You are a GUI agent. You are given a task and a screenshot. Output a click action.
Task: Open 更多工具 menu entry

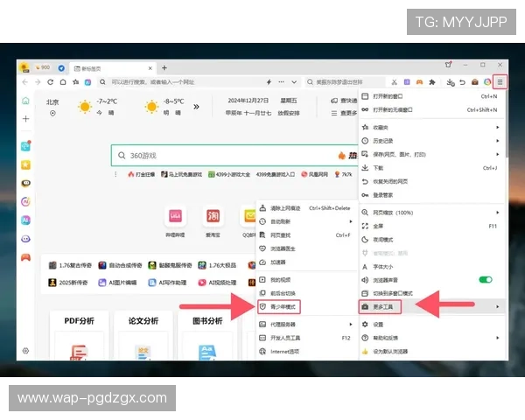431,307
